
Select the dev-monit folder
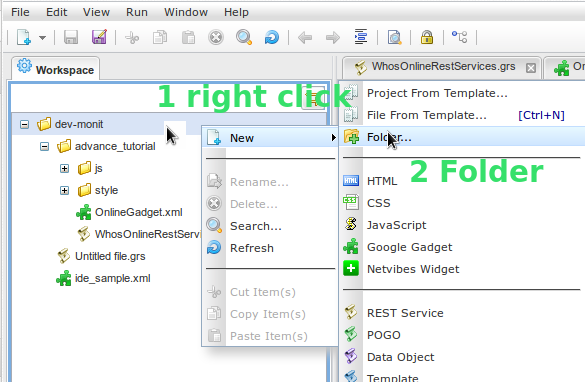click(70, 124)
